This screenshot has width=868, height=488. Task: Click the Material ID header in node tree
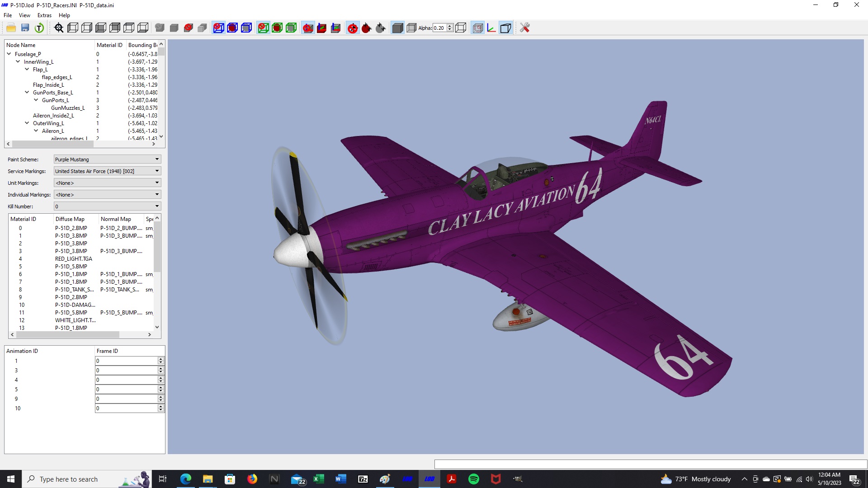(110, 45)
